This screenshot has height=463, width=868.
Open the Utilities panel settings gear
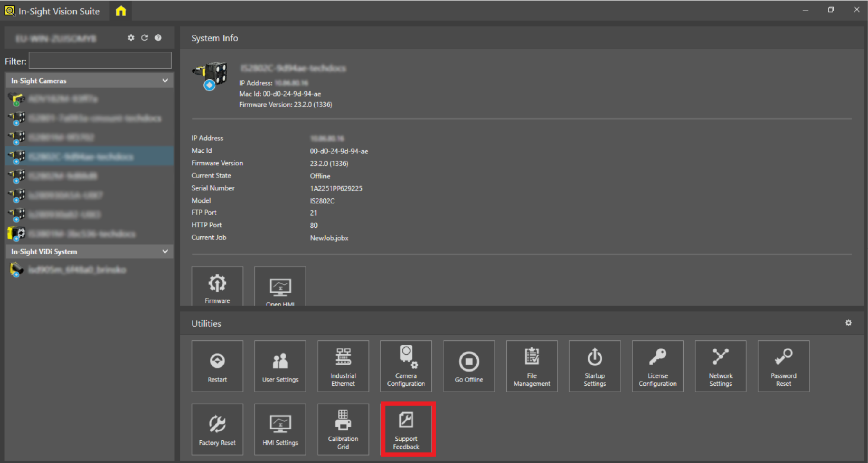[x=848, y=323]
